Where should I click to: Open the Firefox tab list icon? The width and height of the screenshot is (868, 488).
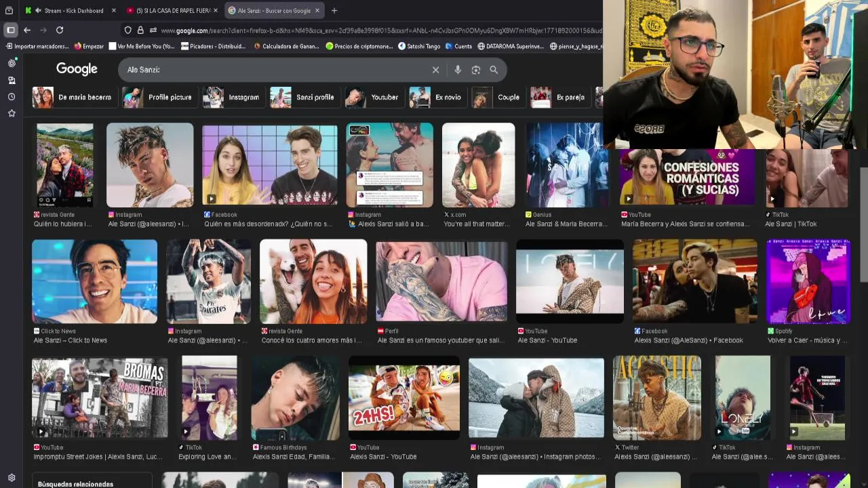coord(9,10)
